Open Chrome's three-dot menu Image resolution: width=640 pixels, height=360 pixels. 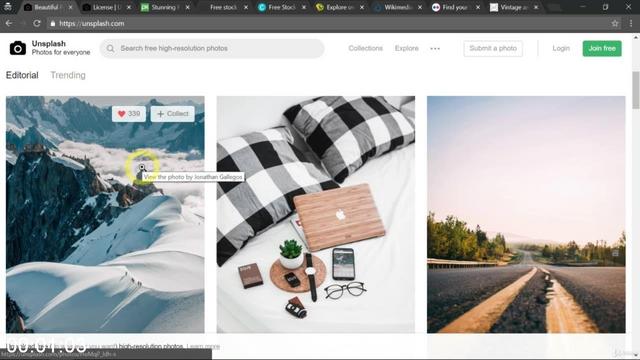coord(631,23)
